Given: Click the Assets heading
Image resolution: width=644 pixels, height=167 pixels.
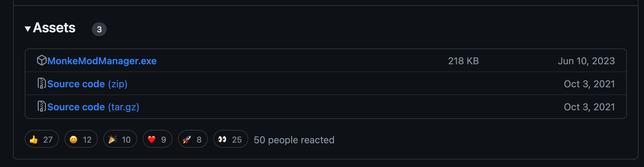Looking at the screenshot, I should click(54, 28).
